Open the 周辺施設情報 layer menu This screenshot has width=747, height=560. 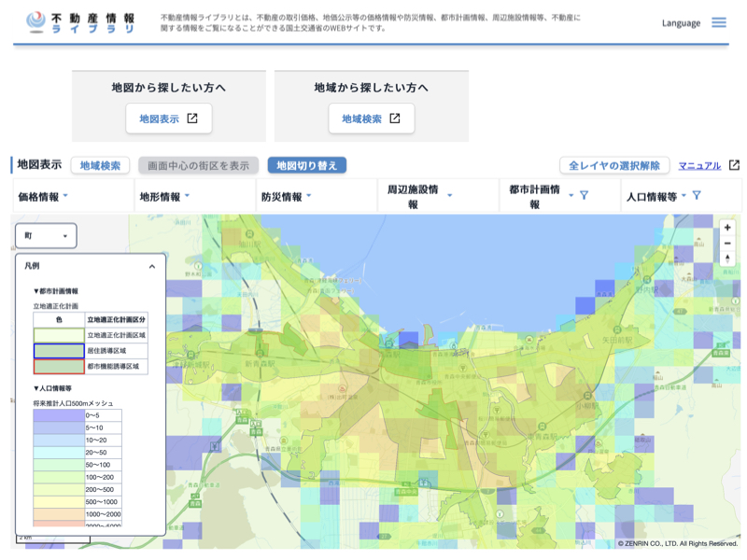(418, 197)
